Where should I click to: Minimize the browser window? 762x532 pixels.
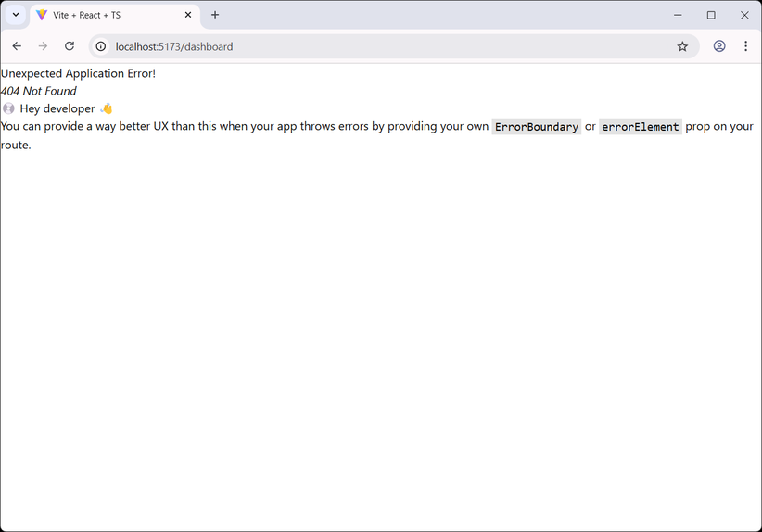(678, 15)
